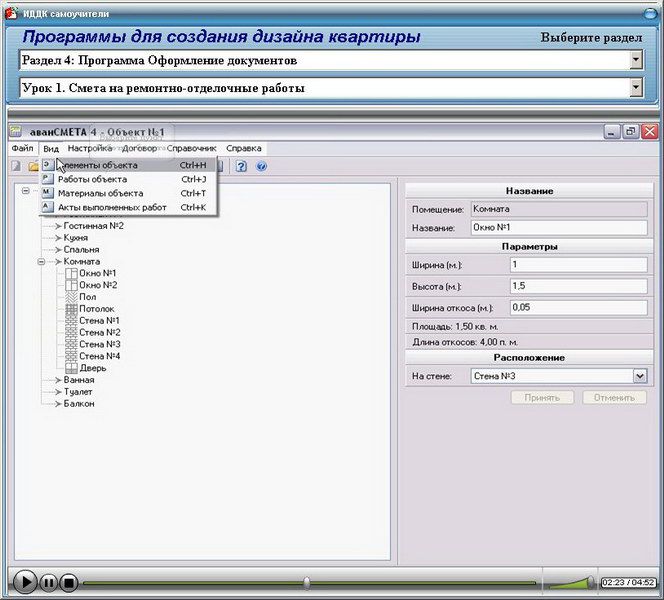
Task: Select the Окно №1 window icon in tree
Action: 70,273
